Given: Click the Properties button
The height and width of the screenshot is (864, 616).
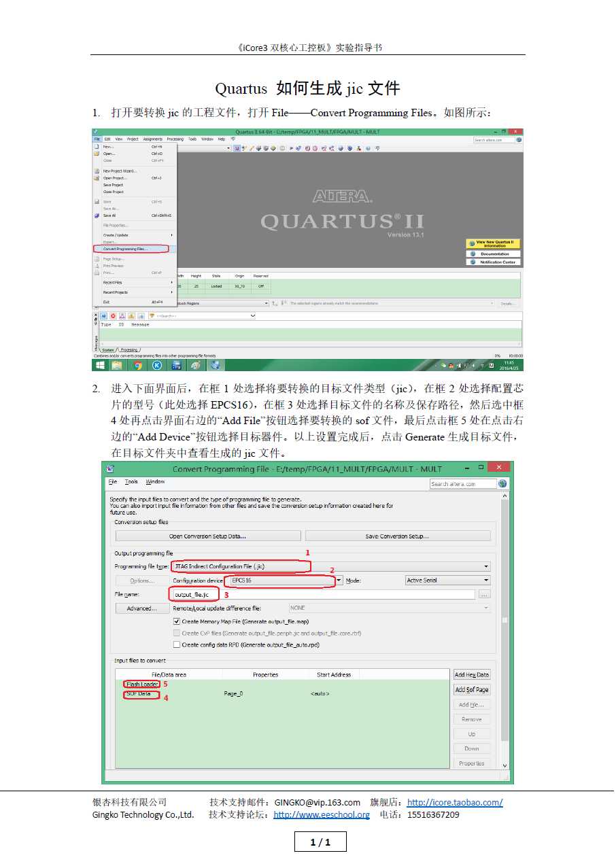Looking at the screenshot, I should click(x=472, y=763).
